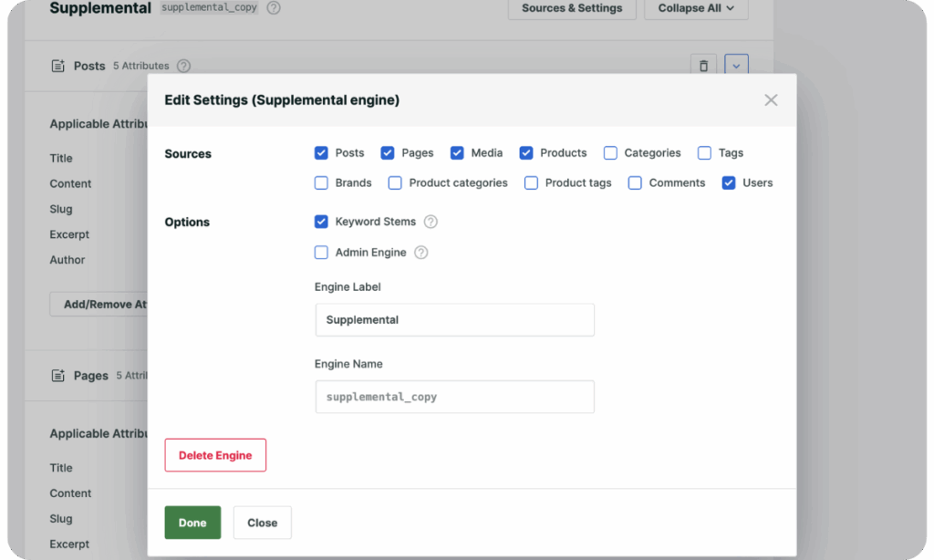
Task: Uncheck the Media source checkbox
Action: pos(457,153)
